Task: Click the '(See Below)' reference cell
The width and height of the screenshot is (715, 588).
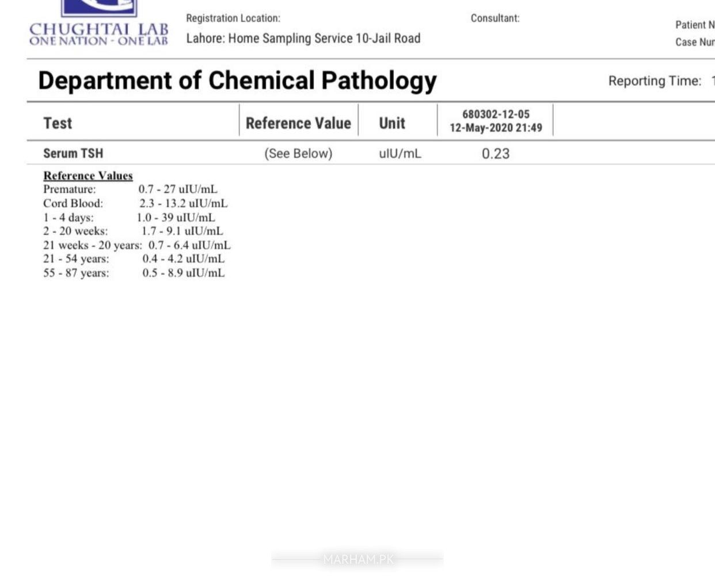Action: [298, 154]
